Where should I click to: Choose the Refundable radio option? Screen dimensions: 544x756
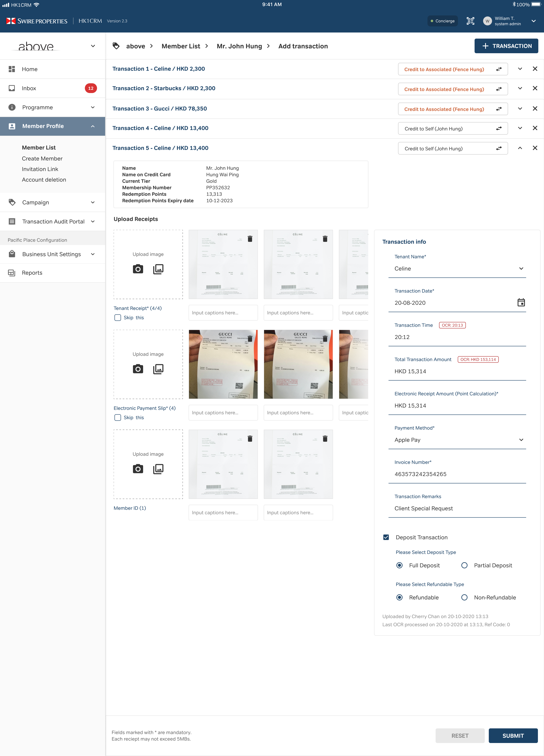point(399,597)
